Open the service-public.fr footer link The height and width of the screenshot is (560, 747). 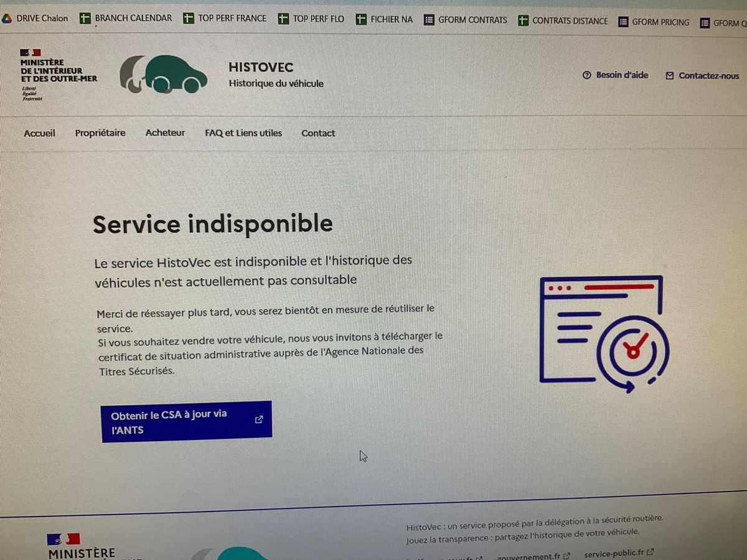619,553
